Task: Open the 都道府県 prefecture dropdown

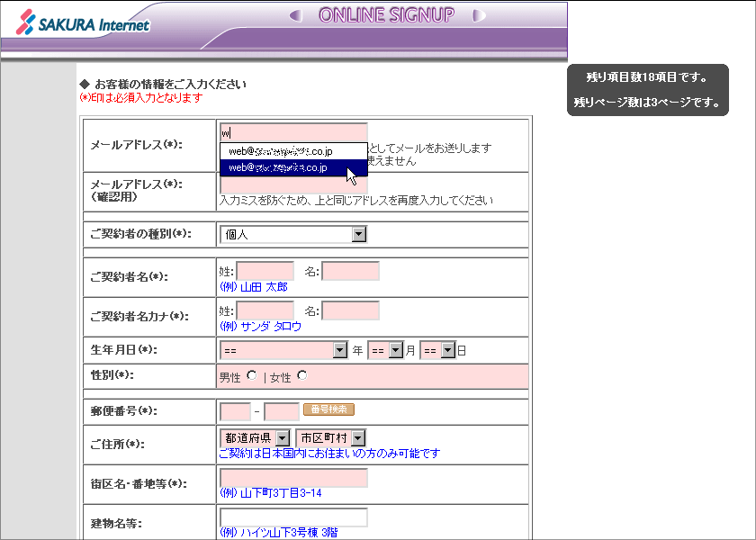Action: coord(255,437)
